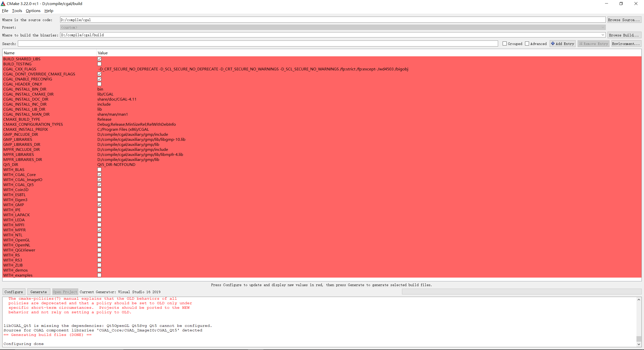Check the WITH_Eigen3 option
644x350 pixels.
click(99, 199)
